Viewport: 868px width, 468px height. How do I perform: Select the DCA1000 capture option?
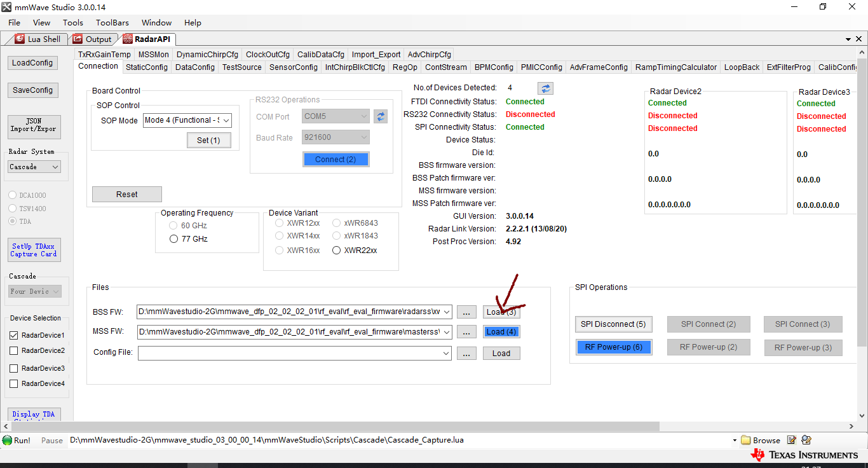point(12,195)
